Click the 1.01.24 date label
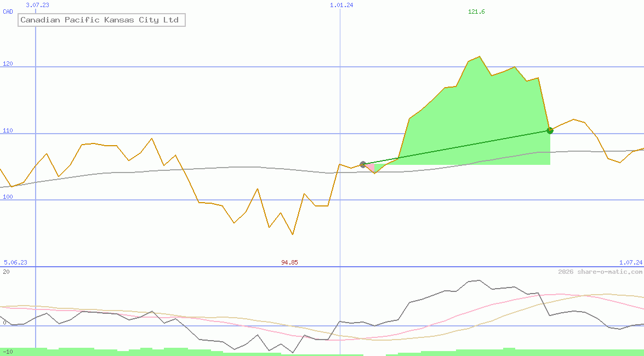The height and width of the screenshot is (356, 644). (341, 5)
